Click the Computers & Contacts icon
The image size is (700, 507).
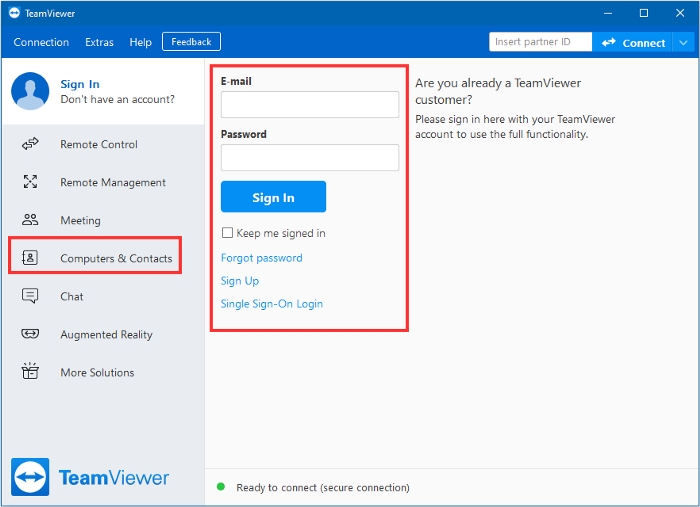point(30,258)
